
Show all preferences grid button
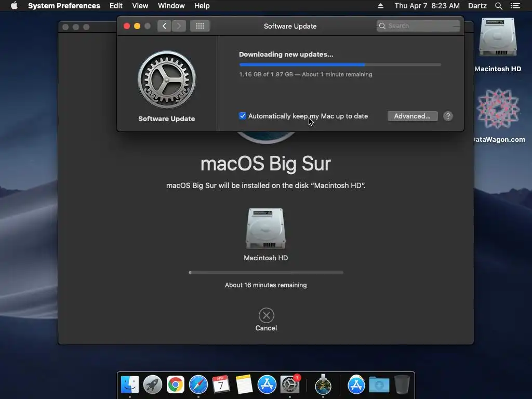[200, 26]
